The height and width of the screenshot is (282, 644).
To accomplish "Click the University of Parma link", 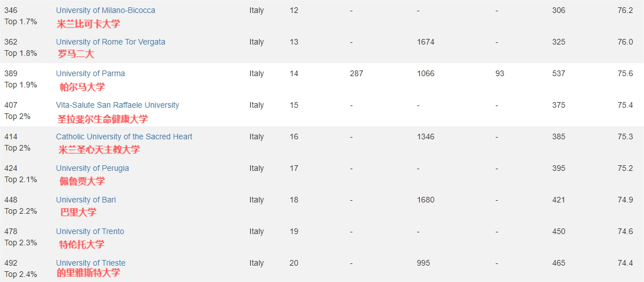I will [x=90, y=73].
